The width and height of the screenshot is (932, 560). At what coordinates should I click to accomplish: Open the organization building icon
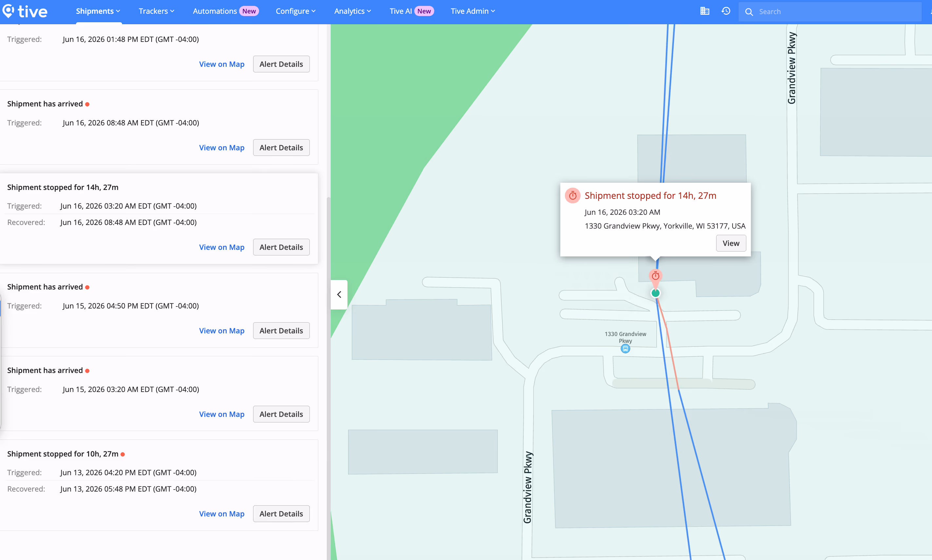pyautogui.click(x=704, y=11)
